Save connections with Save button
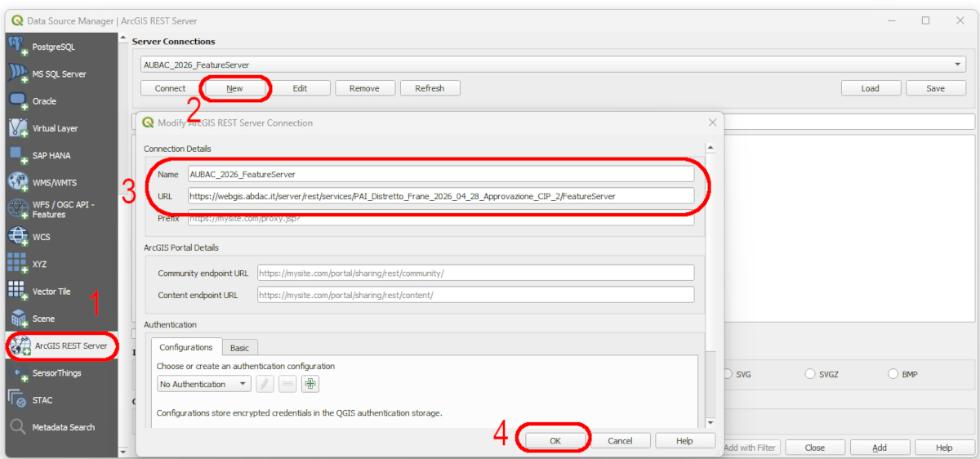This screenshot has height=459, width=980. tap(936, 88)
